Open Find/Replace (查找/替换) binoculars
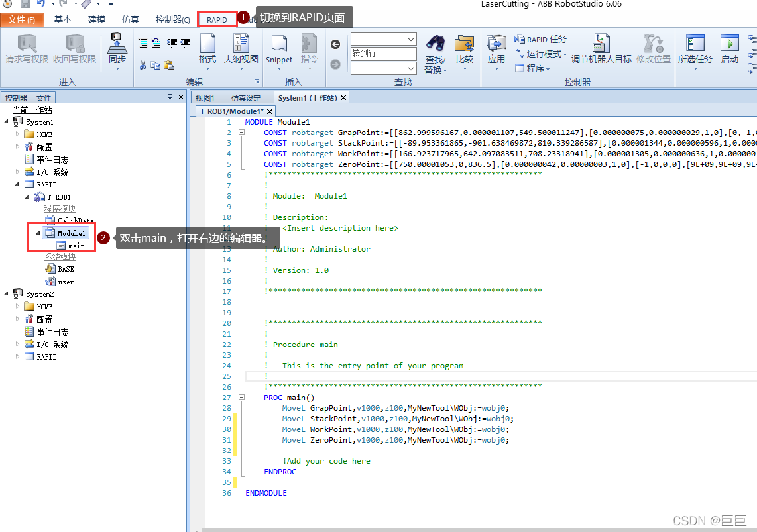Image resolution: width=757 pixels, height=532 pixels. click(x=436, y=54)
